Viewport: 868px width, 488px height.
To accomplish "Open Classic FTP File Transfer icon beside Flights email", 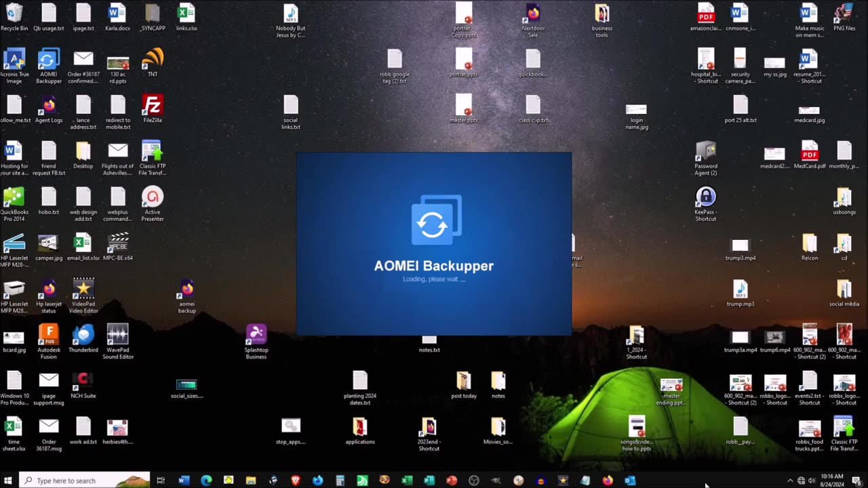I will (x=152, y=158).
